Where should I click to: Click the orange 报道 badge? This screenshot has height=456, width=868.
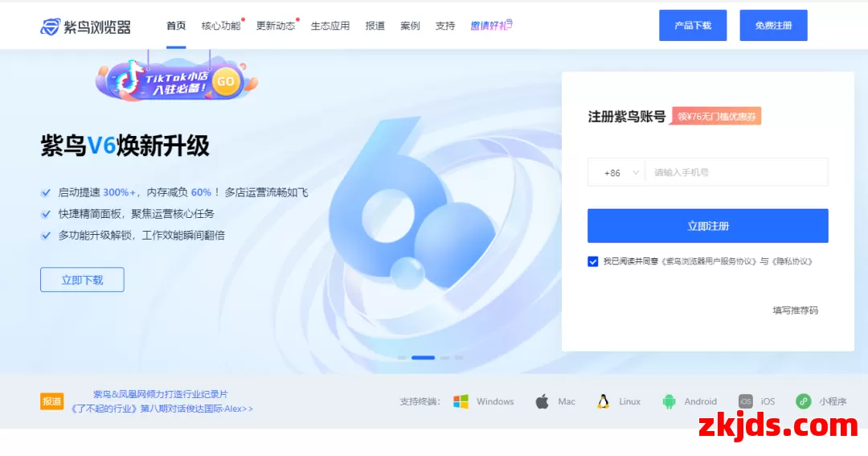point(52,401)
